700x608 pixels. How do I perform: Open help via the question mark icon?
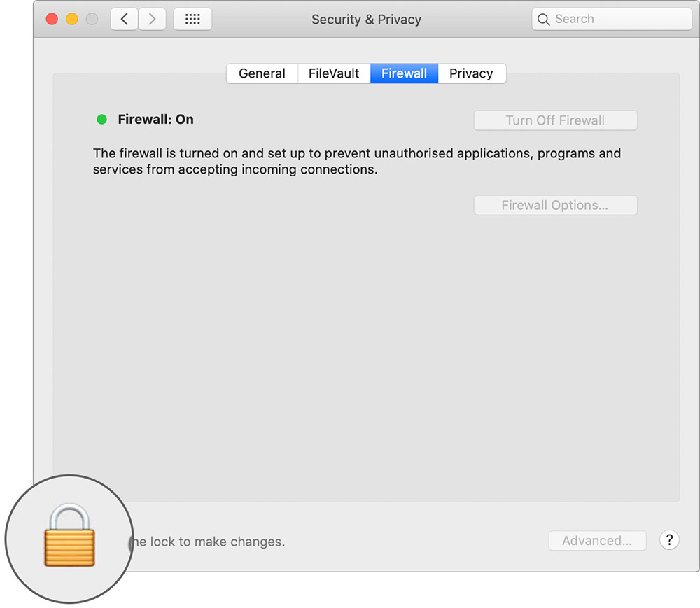pos(669,540)
